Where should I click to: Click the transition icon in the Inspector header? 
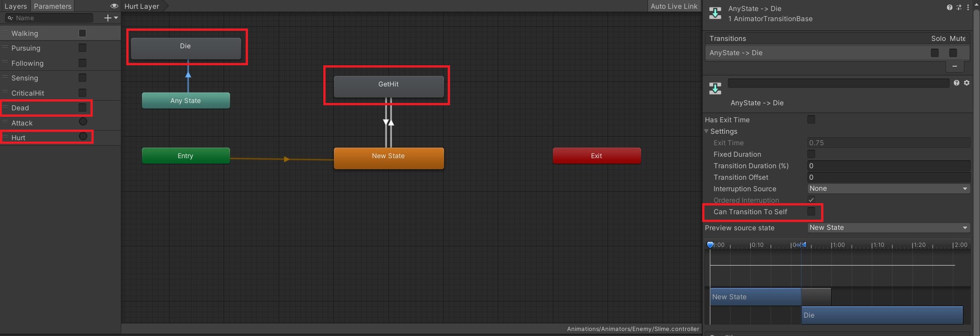pos(715,13)
